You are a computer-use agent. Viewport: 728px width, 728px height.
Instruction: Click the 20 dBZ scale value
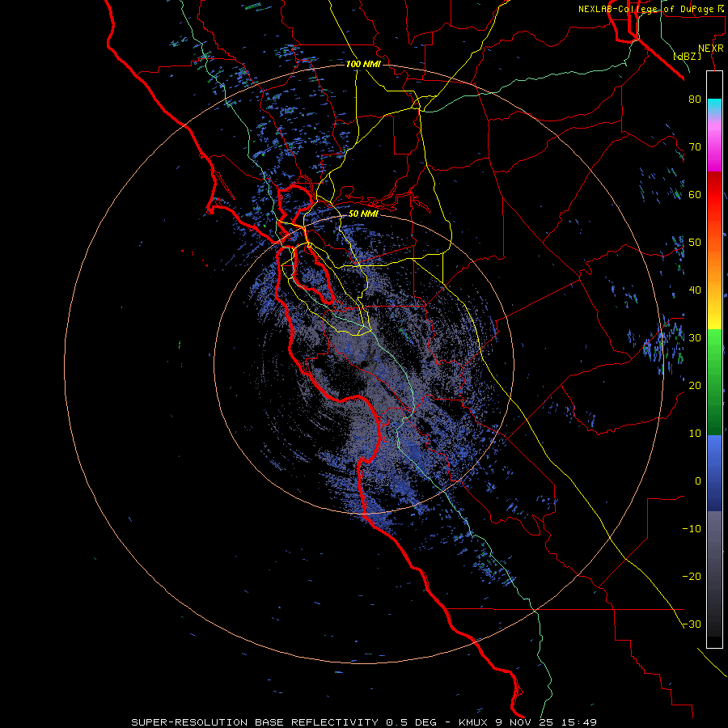[x=695, y=386]
